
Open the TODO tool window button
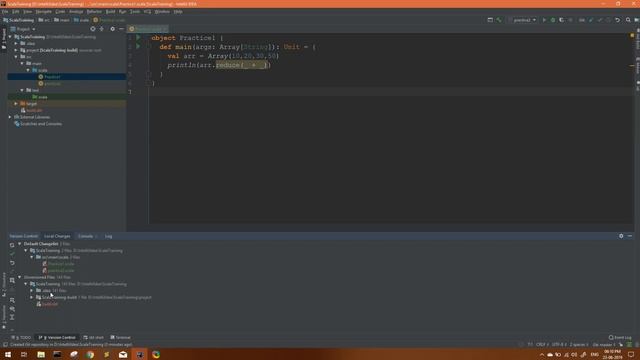coord(22,338)
